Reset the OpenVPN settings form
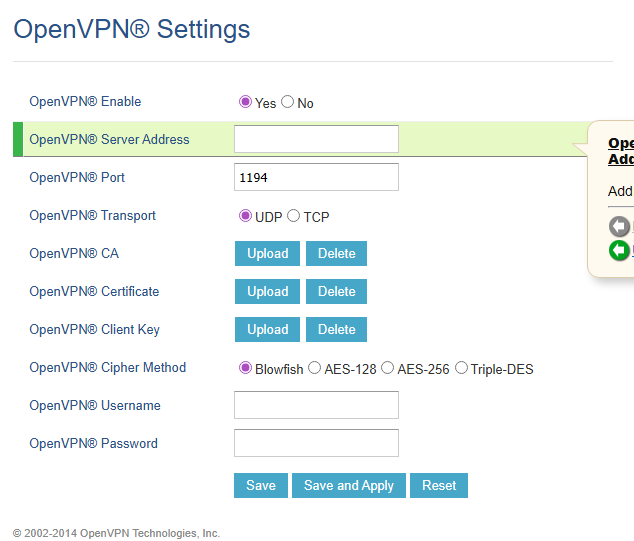 439,486
